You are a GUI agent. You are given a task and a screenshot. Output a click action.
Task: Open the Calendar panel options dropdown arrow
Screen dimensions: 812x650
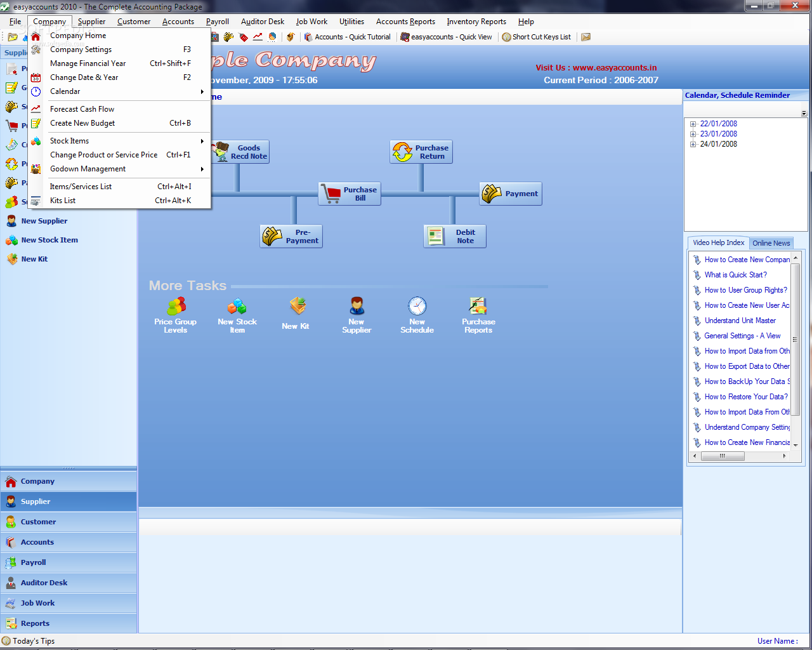coord(804,114)
